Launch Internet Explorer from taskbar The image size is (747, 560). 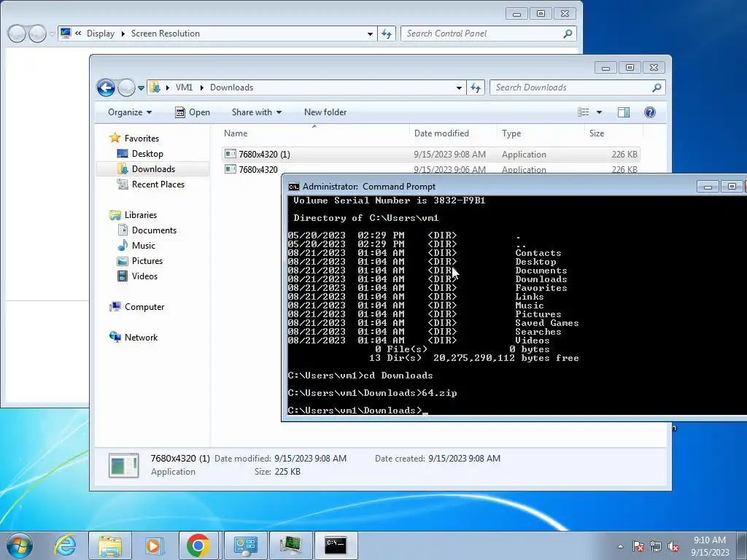(x=65, y=545)
